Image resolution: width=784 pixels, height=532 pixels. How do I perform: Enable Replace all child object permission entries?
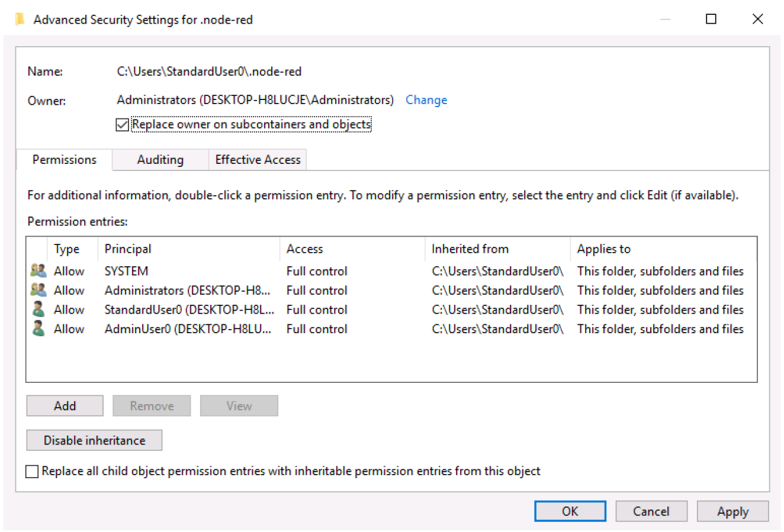(x=32, y=472)
